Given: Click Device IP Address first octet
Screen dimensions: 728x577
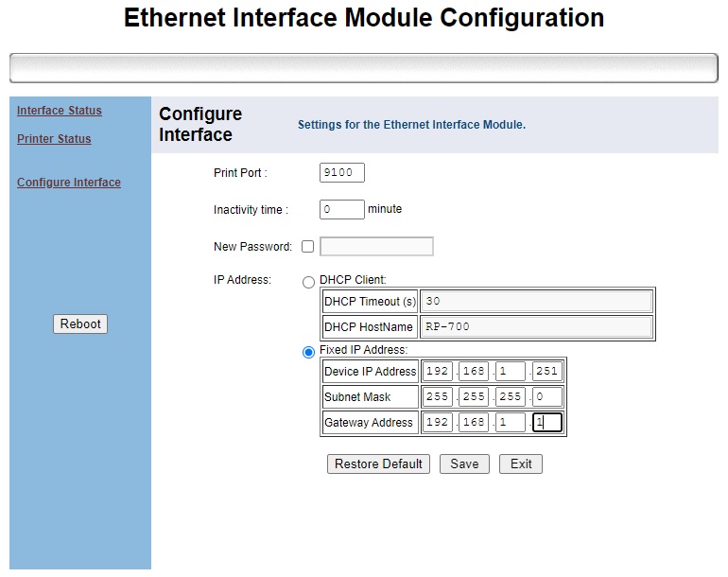Looking at the screenshot, I should 437,372.
